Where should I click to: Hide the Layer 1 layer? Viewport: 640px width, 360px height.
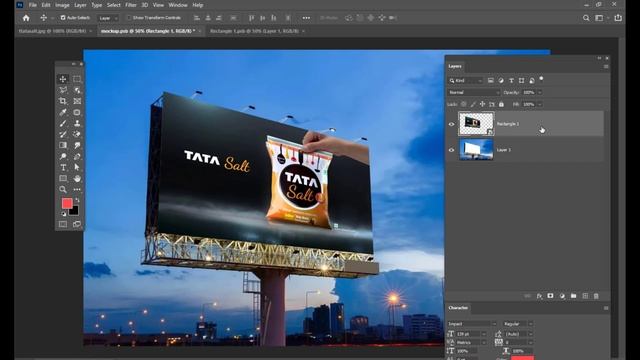(x=451, y=150)
